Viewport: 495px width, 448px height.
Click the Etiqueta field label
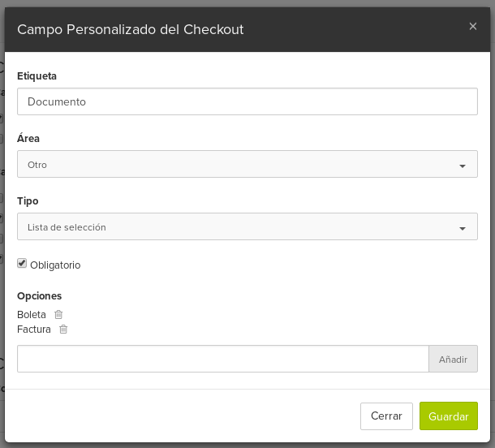[x=37, y=76]
